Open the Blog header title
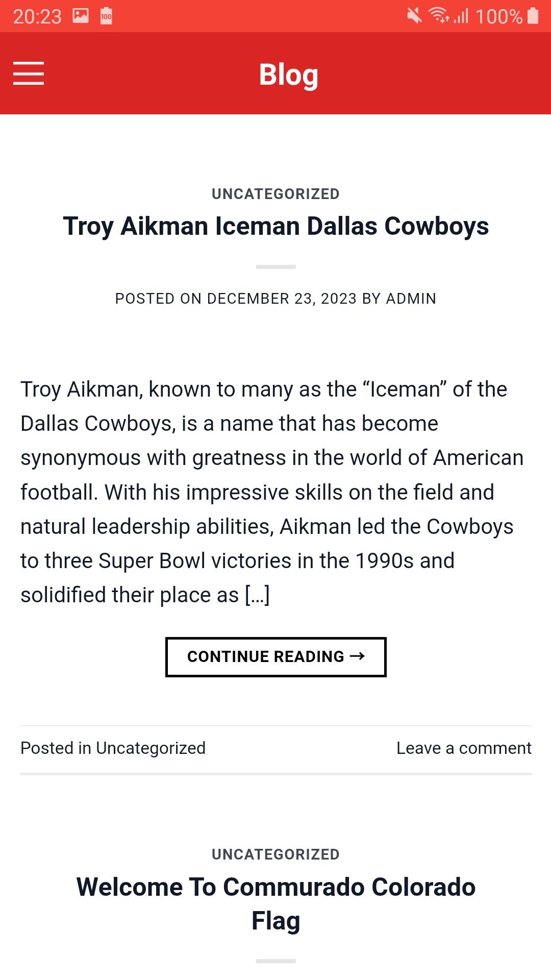 [x=289, y=75]
